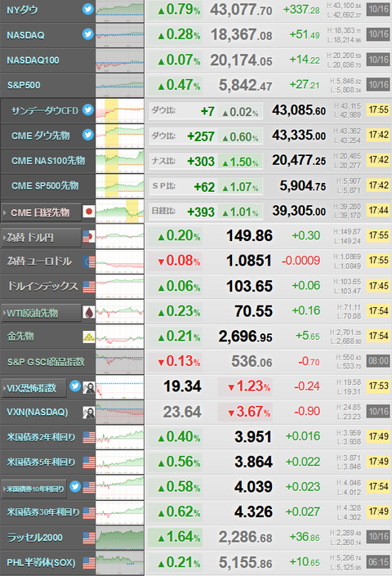The height and width of the screenshot is (576, 392).
Task: Click the gold bars icon beside 金先物
Action: (89, 337)
